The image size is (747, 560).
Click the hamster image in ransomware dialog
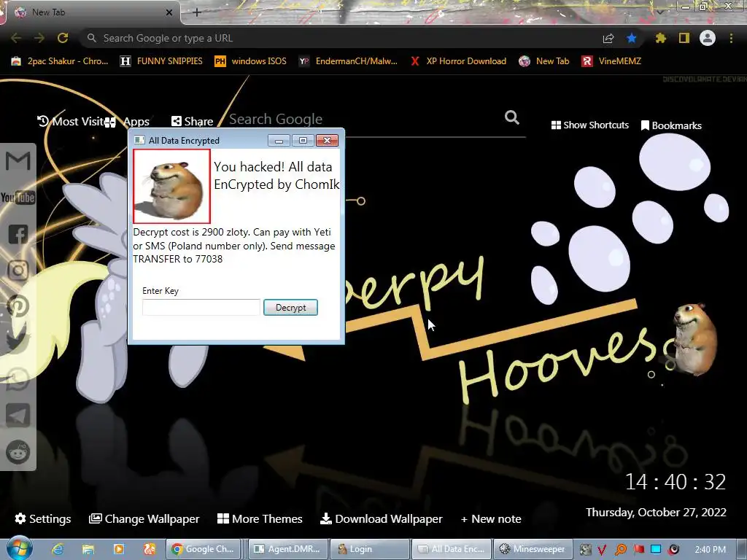[x=172, y=186]
